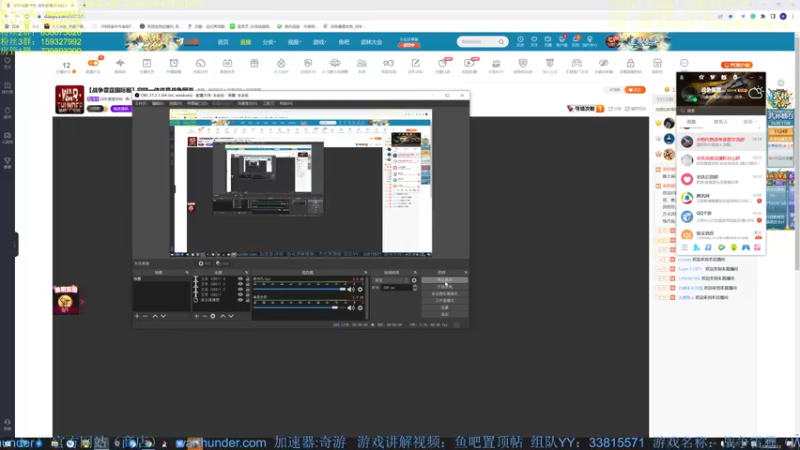Screen dimensions: 800x450
Task: Mute second audio mixer channel speaker
Action: 351,308
